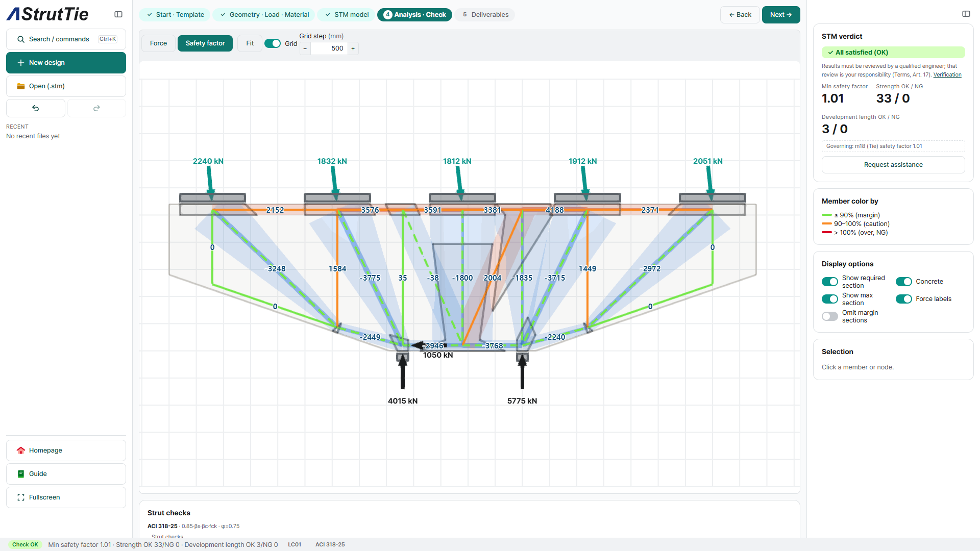Go Back to previous step

coord(740,15)
